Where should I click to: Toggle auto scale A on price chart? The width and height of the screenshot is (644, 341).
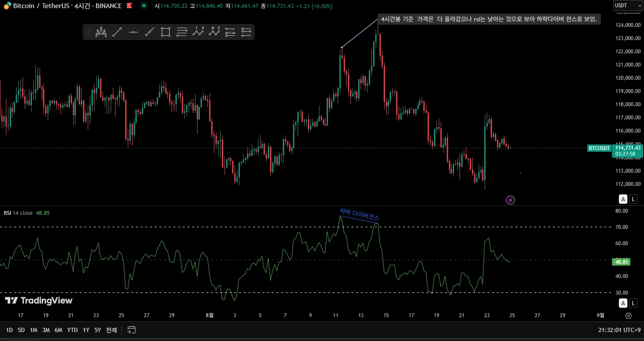coord(623,199)
